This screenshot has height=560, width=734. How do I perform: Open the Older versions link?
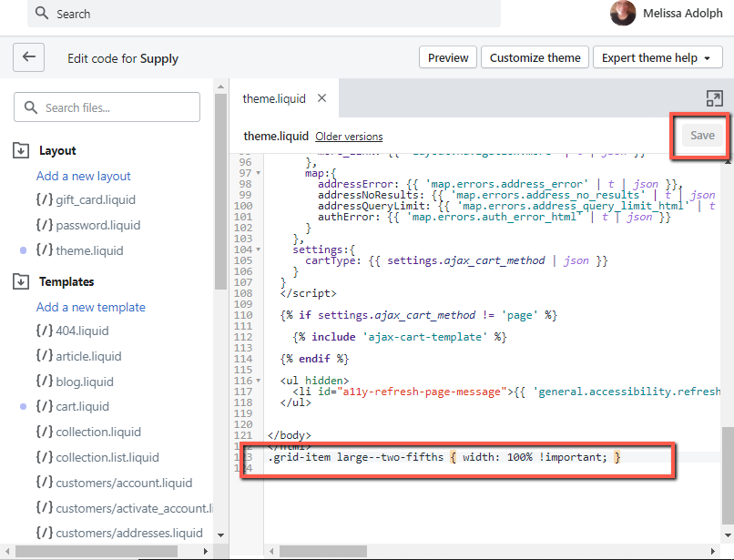[x=349, y=137]
